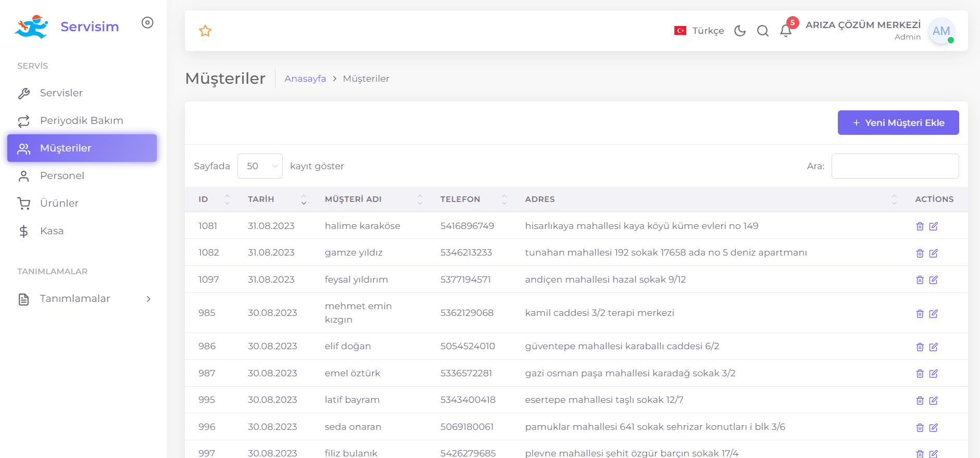Click address kamil caddesi 3/2 terapi merkezi
The image size is (980, 458).
pyautogui.click(x=599, y=313)
